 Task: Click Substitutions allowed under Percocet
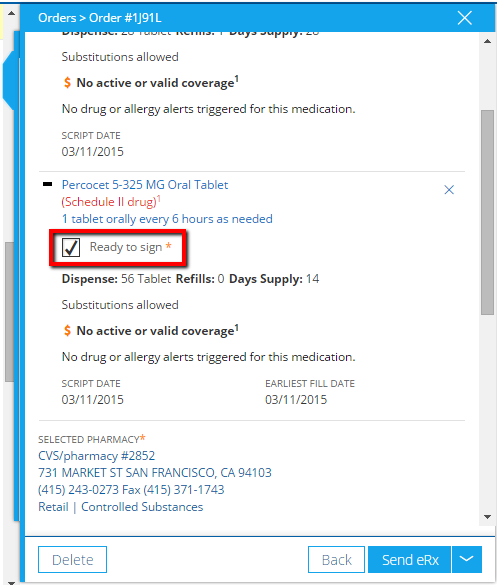pos(120,305)
